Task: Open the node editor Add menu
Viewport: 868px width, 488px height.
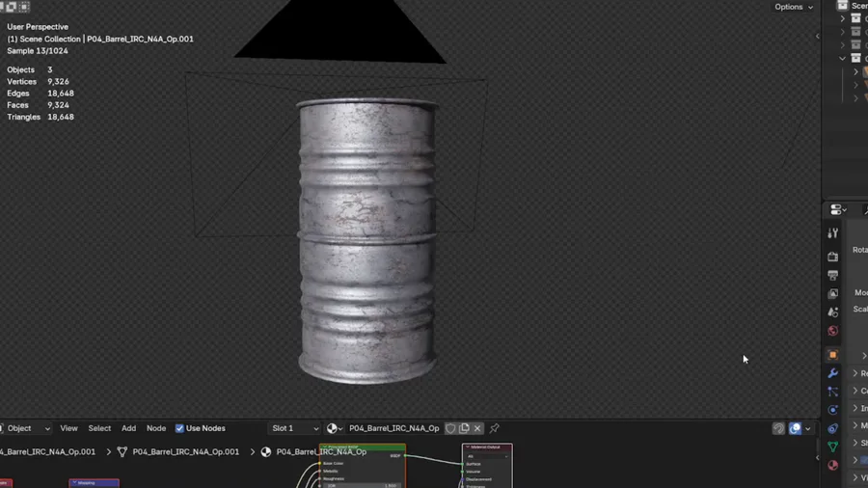Action: click(x=128, y=428)
